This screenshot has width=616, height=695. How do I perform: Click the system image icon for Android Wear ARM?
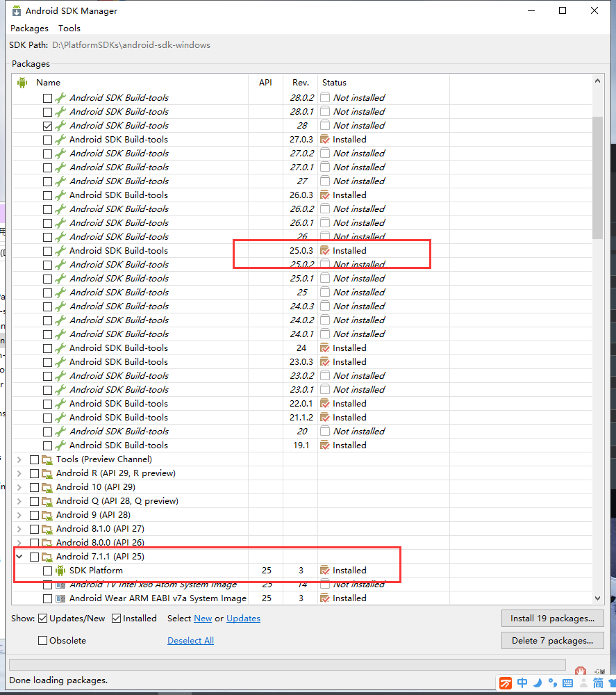click(60, 598)
